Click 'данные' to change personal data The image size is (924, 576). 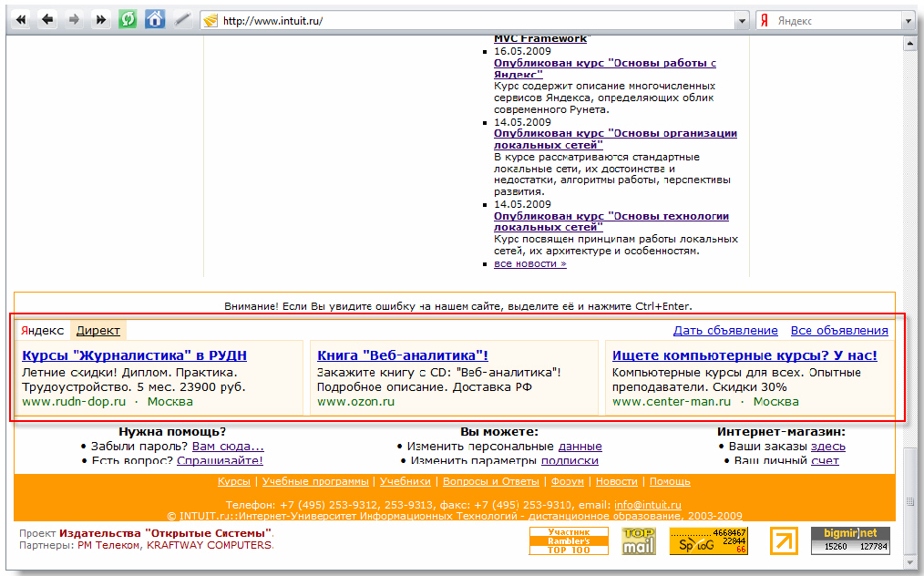pos(580,447)
